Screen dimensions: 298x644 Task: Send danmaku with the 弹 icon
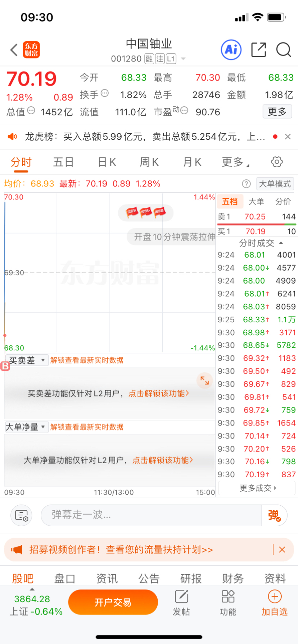coord(274,515)
